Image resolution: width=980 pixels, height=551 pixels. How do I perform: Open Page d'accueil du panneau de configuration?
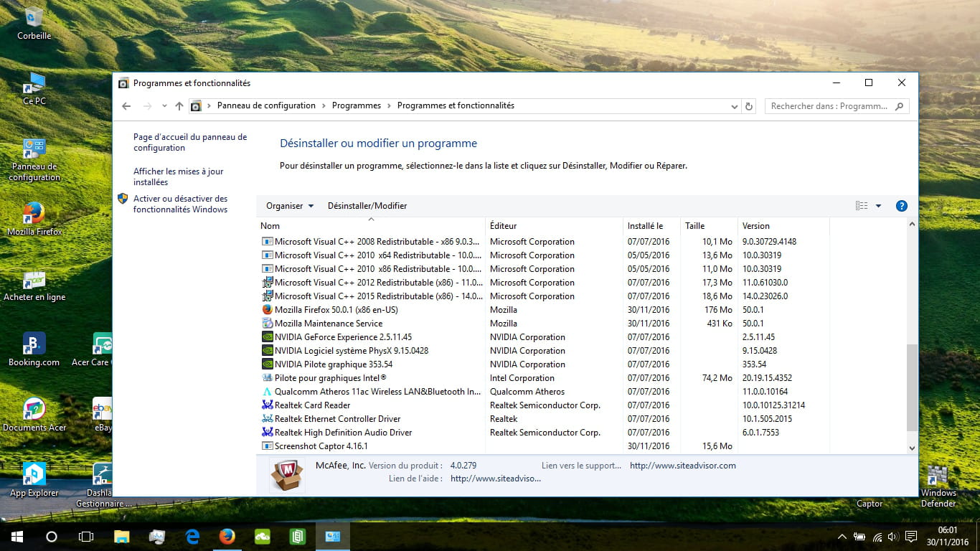click(x=190, y=142)
